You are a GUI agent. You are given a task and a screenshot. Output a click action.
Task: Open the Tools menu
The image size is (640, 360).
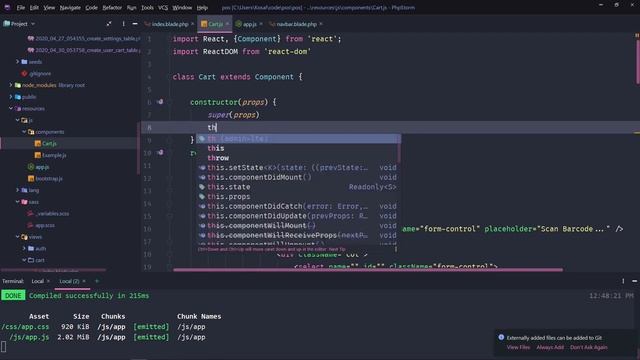point(147,8)
